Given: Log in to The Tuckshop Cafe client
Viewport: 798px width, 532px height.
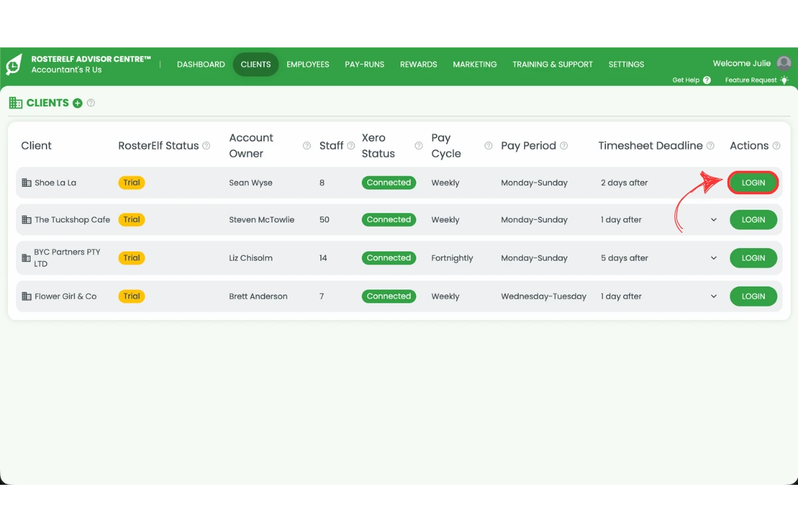Looking at the screenshot, I should (753, 219).
